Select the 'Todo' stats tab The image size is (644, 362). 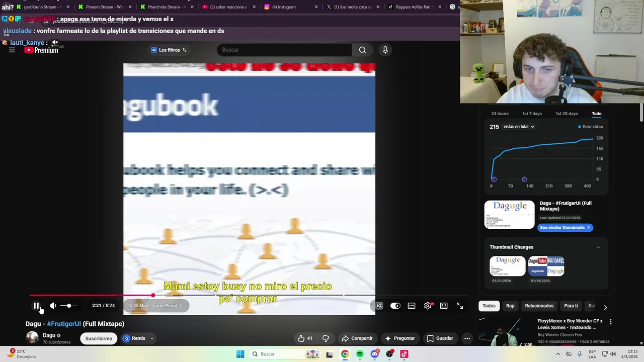[x=596, y=114]
